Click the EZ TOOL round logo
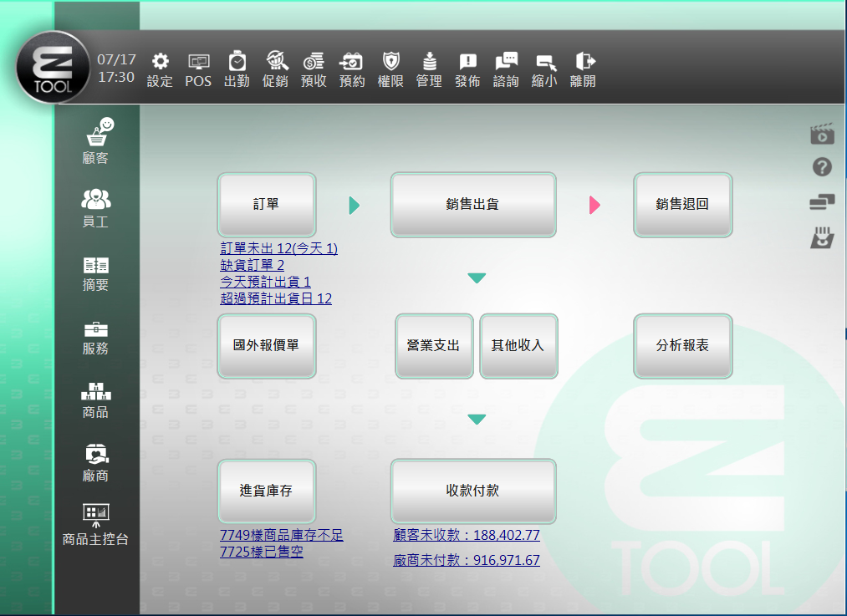Image resolution: width=847 pixels, height=616 pixels. 53,68
